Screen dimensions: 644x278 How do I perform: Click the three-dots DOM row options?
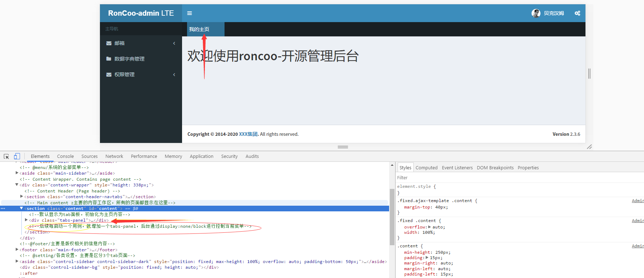[x=3, y=208]
